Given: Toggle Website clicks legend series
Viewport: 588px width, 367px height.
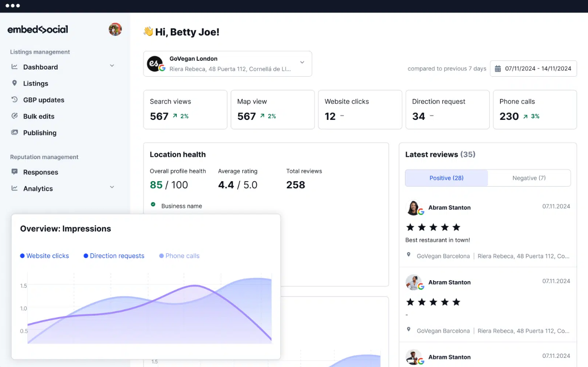Looking at the screenshot, I should tap(45, 256).
